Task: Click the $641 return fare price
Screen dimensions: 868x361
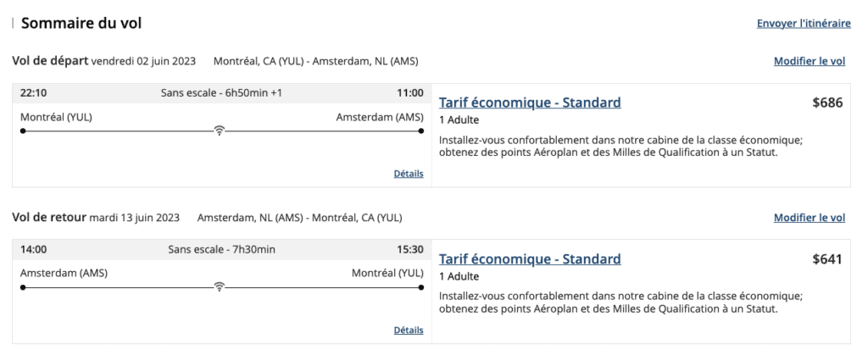Action: coord(827,259)
